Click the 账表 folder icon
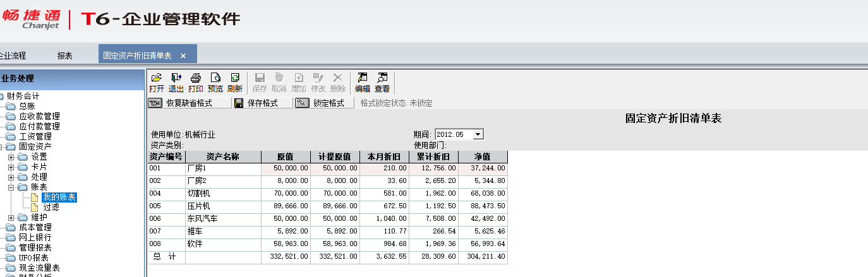Screen dimensions: 868x277 [x=23, y=187]
